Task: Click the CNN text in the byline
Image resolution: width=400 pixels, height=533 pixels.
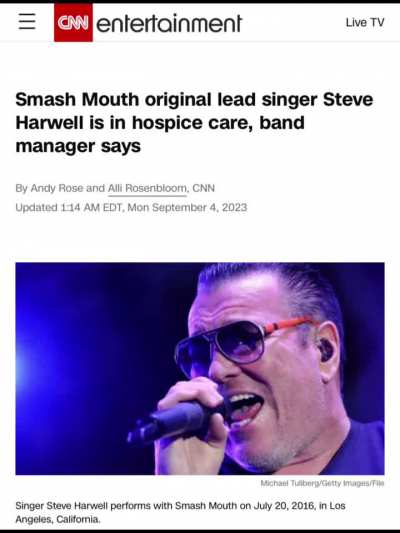Action: [204, 188]
